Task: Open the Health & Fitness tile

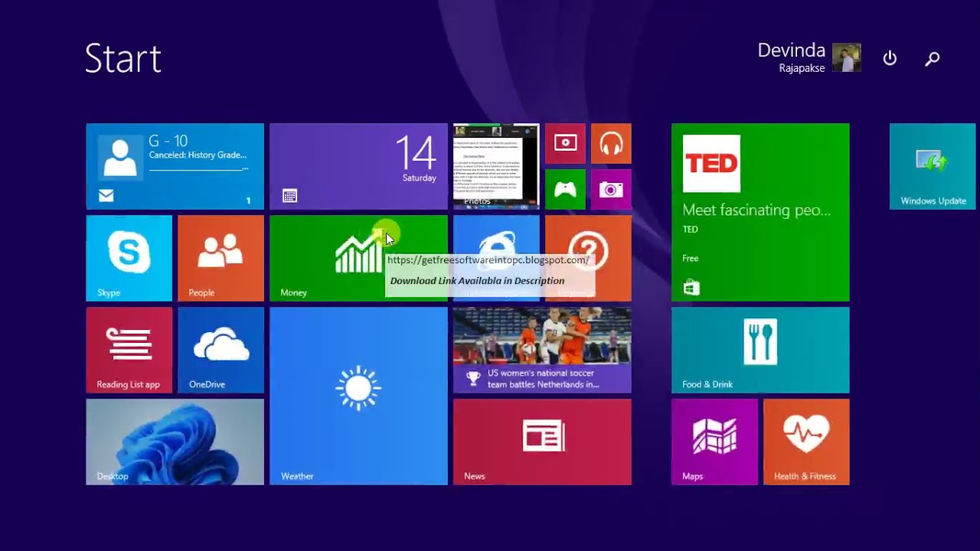Action: coord(806,442)
